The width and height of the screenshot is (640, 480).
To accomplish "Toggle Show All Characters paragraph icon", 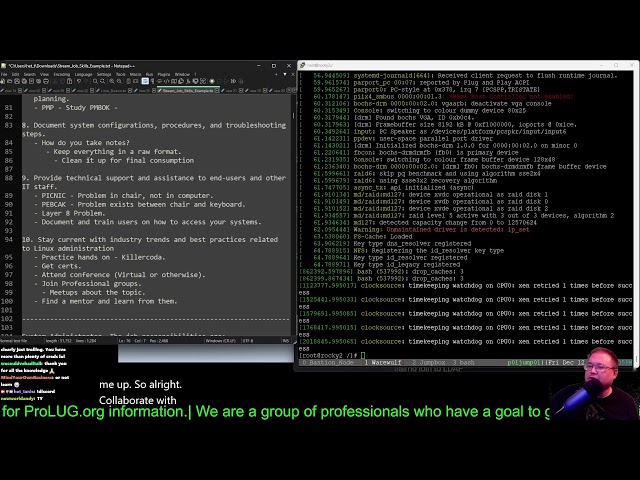I will click(152, 81).
